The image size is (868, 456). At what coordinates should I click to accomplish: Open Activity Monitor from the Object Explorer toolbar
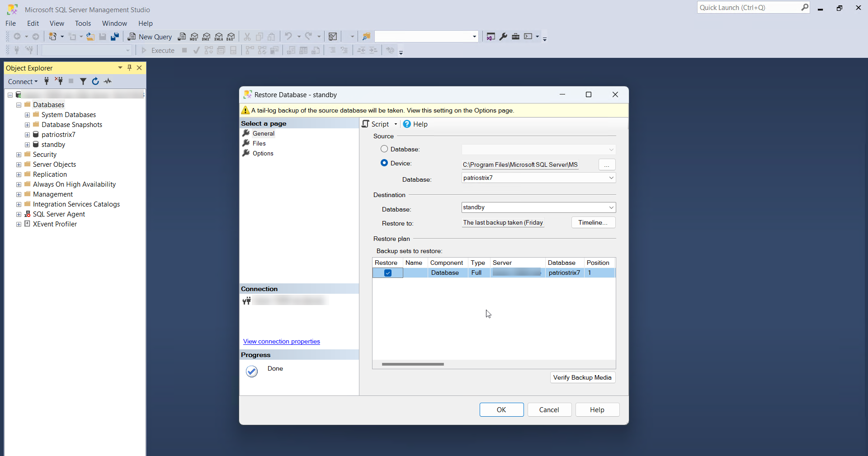tap(108, 81)
